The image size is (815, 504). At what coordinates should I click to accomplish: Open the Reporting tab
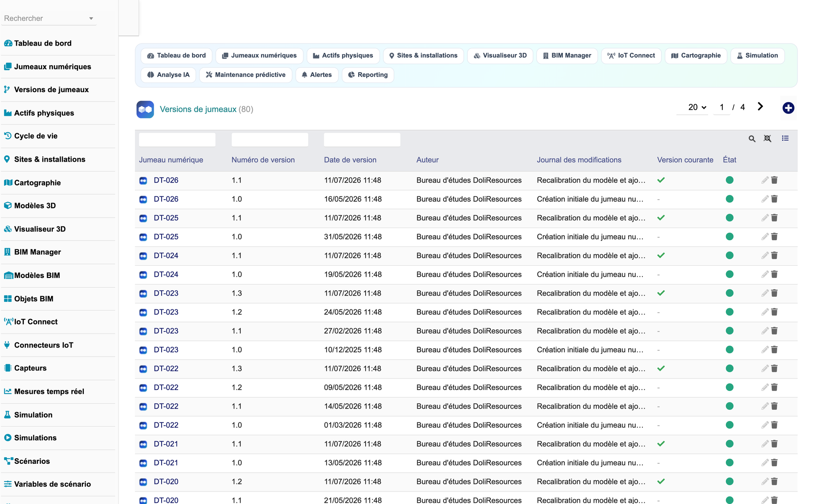(x=368, y=75)
